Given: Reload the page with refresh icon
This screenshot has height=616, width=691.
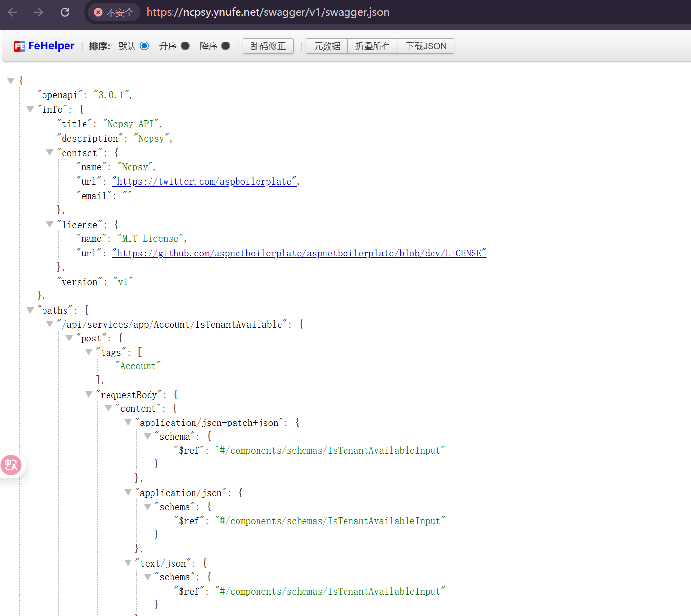Looking at the screenshot, I should 65,12.
